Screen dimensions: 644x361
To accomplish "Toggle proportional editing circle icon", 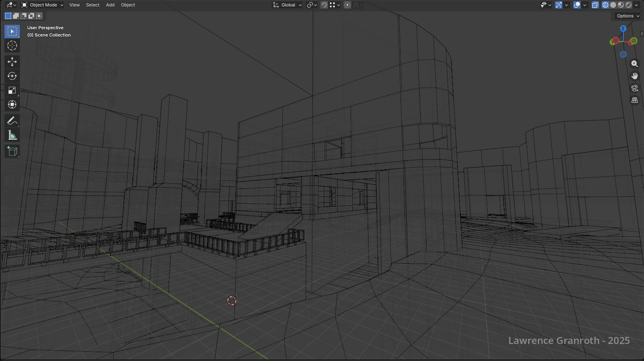I will pos(347,5).
